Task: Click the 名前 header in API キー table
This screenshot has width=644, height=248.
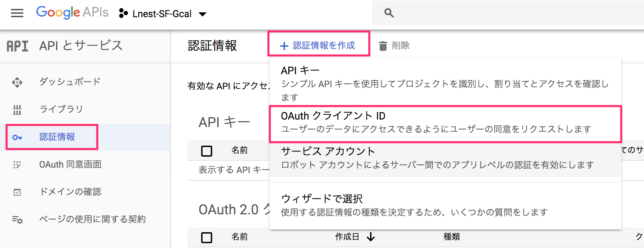Action: pos(240,150)
